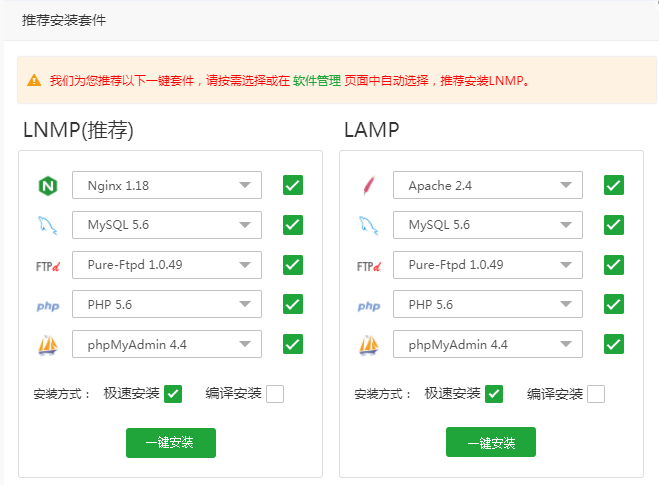Uncheck the LAMP Pure-Ftpd 1.0.49 checkbox

[x=614, y=265]
